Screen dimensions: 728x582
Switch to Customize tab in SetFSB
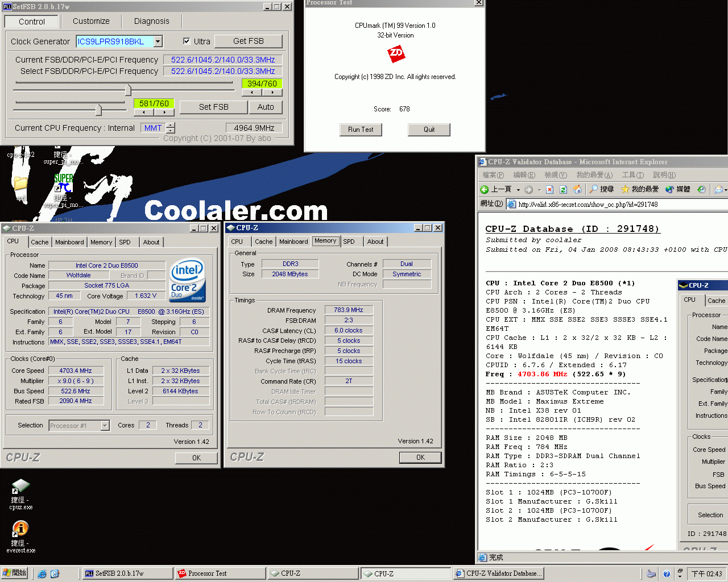click(x=91, y=21)
